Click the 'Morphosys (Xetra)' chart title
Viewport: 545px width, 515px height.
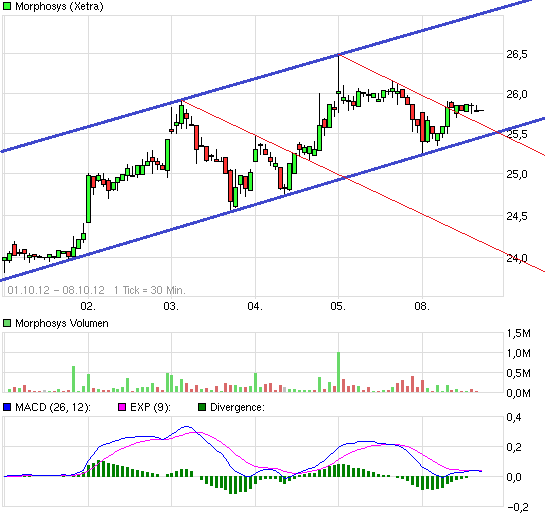coord(59,6)
